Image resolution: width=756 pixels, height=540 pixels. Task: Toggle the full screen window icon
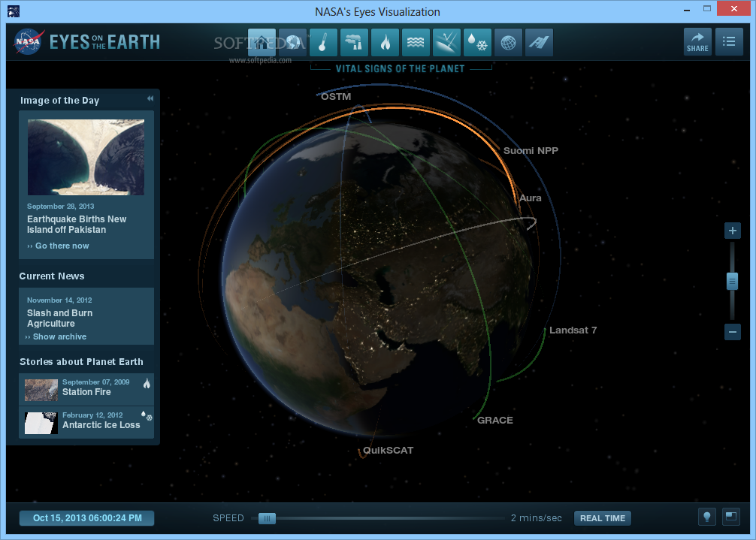coord(731,517)
